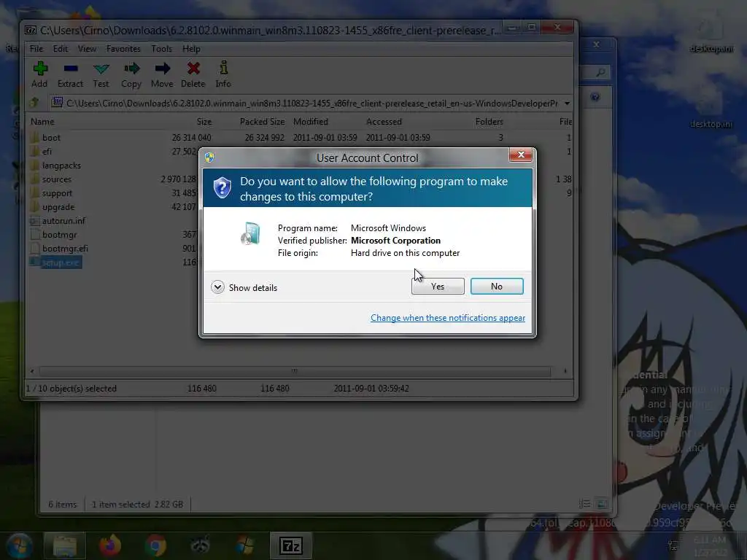This screenshot has height=560, width=747.
Task: Open the Windows Start orb
Action: click(18, 545)
